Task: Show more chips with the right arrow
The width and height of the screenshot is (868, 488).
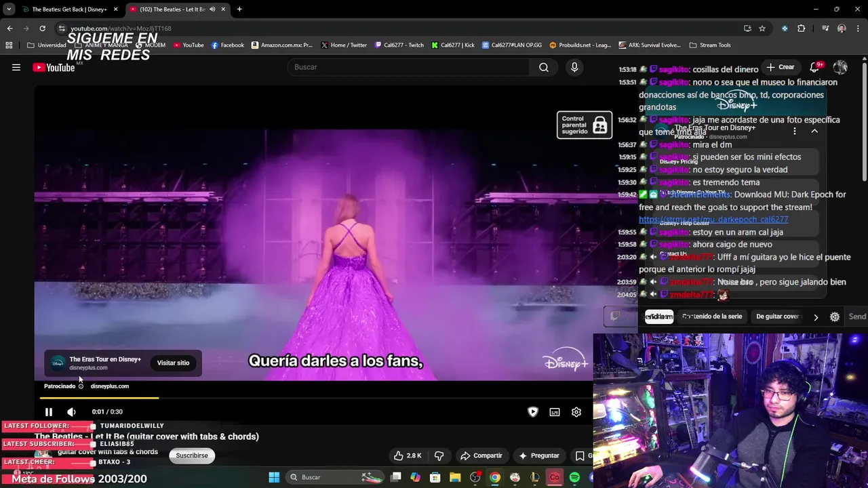Action: (816, 317)
